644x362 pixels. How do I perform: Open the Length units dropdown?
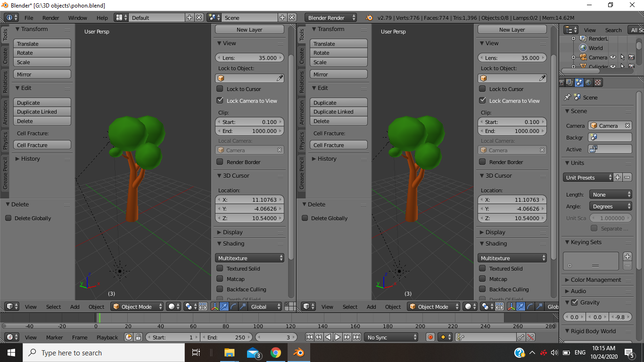(x=611, y=194)
